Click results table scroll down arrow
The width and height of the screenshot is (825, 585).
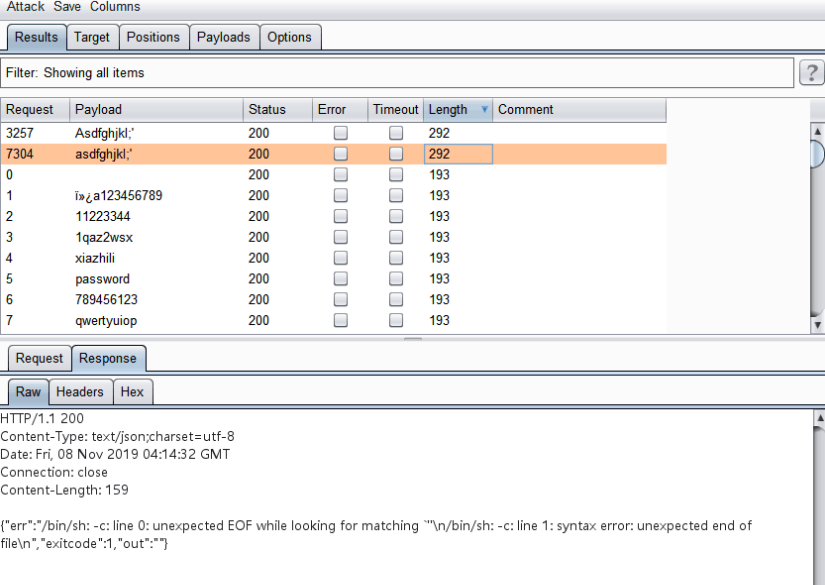pos(817,325)
